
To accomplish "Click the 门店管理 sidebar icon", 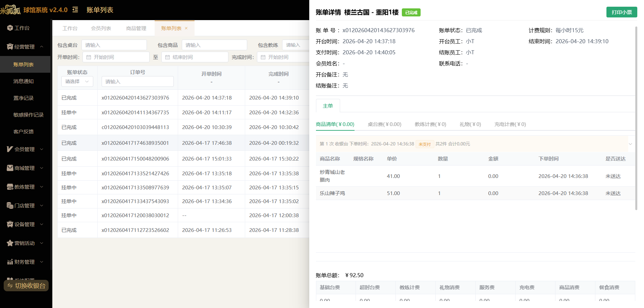I will pyautogui.click(x=10, y=205).
